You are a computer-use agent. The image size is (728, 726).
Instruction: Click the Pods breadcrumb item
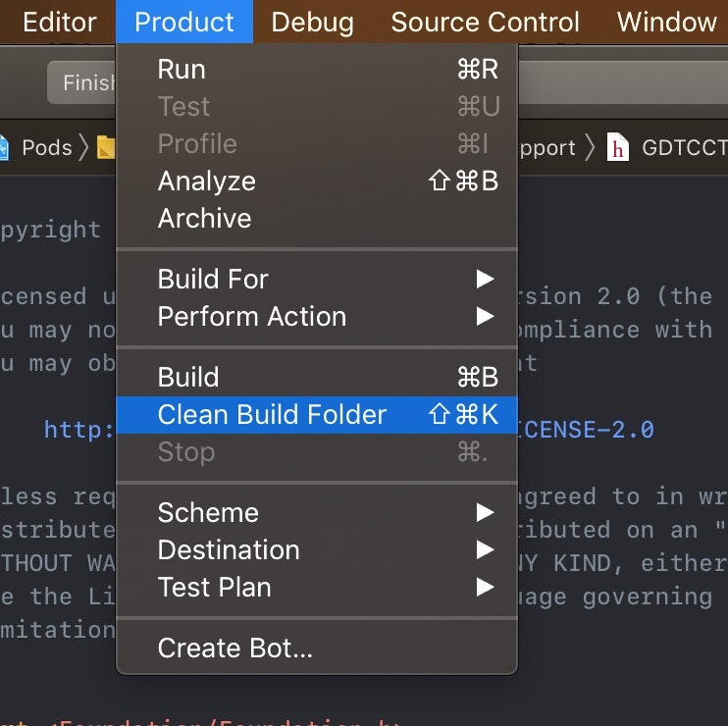(47, 147)
